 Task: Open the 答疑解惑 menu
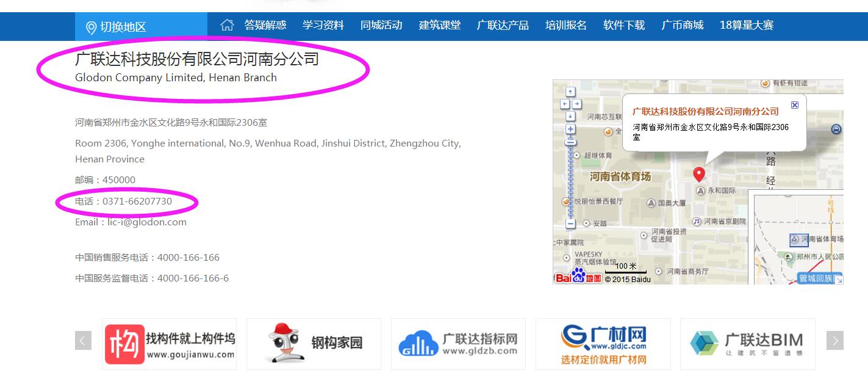click(x=265, y=25)
